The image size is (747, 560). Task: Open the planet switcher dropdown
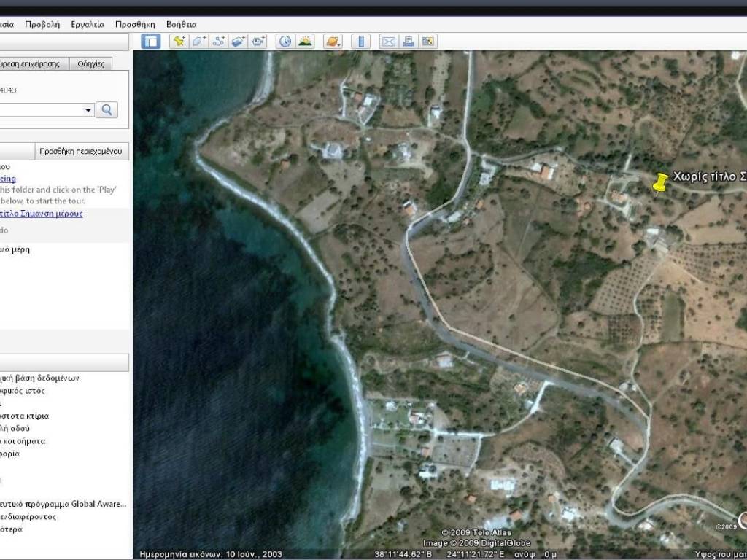pos(333,42)
